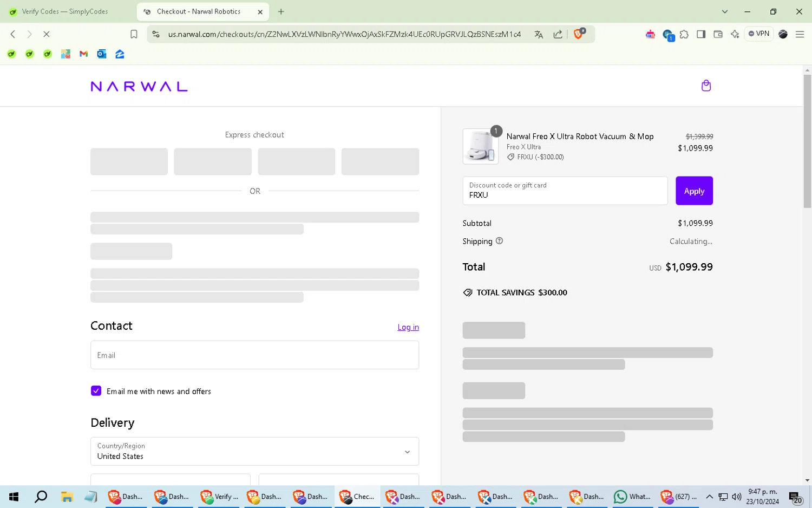Show hidden system tray icons
The width and height of the screenshot is (812, 508).
(709, 497)
